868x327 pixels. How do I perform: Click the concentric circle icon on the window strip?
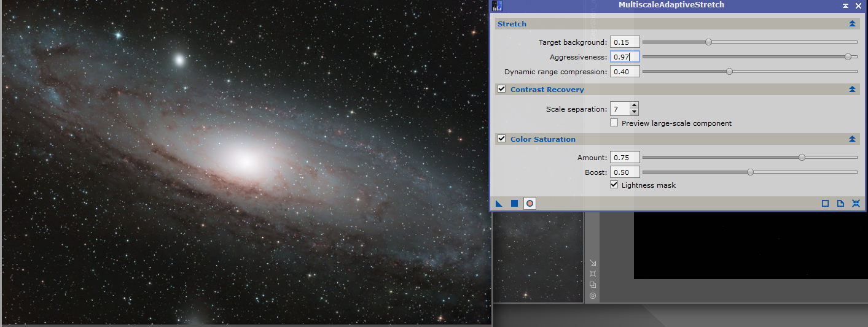[592, 296]
